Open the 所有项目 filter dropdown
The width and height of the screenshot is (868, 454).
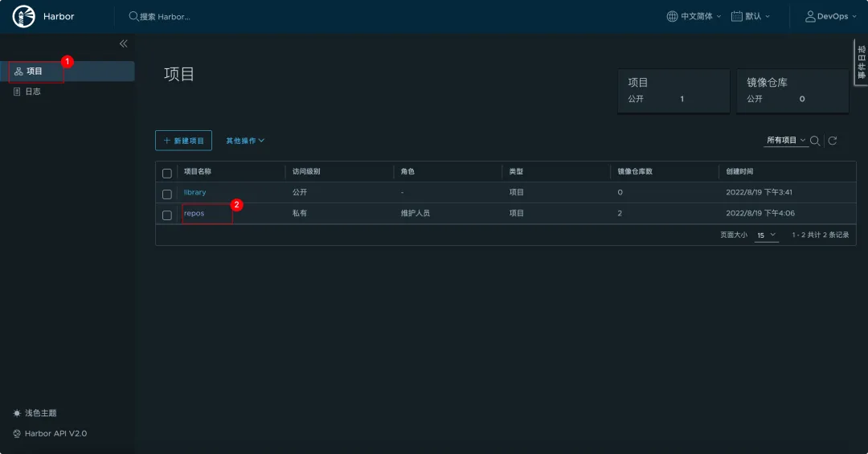pos(786,141)
